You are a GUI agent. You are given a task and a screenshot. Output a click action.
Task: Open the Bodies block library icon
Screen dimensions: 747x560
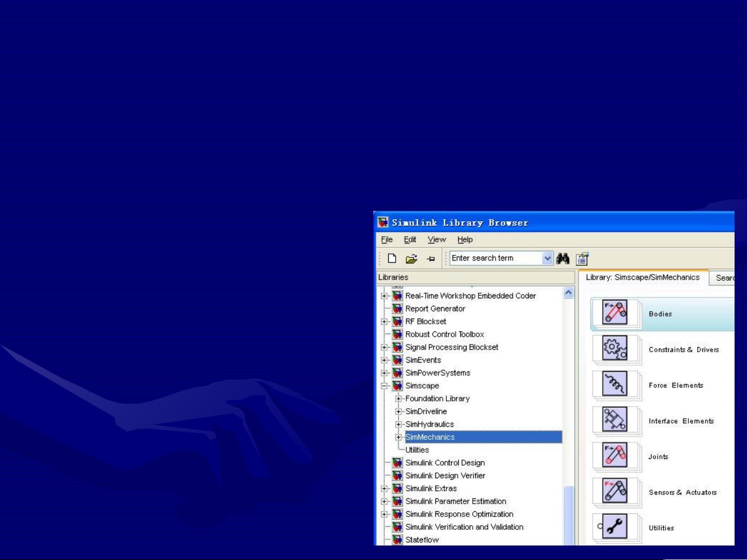[x=615, y=312]
